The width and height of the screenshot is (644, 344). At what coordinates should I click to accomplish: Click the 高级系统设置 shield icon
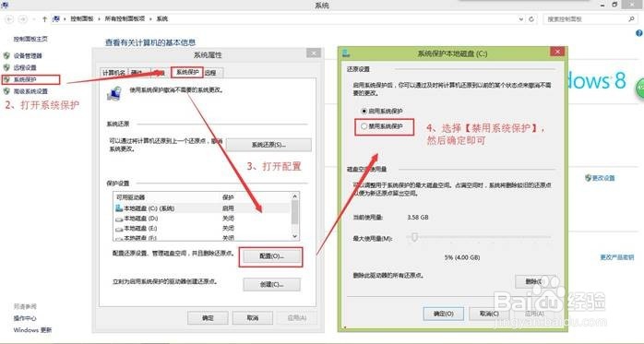coord(6,91)
